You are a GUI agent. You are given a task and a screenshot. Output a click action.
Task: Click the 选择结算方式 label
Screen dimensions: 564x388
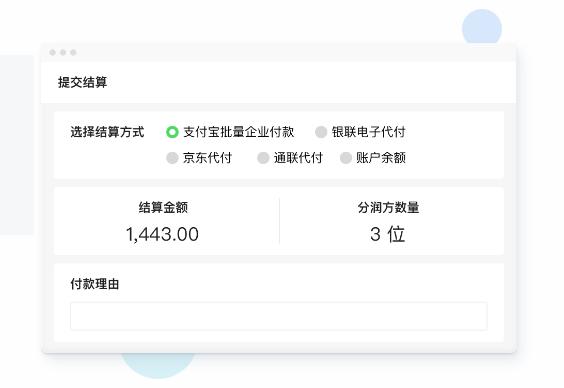(107, 132)
